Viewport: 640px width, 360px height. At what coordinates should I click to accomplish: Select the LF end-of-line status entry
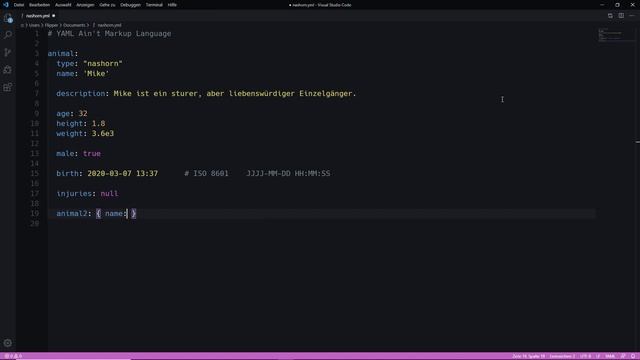coord(598,356)
